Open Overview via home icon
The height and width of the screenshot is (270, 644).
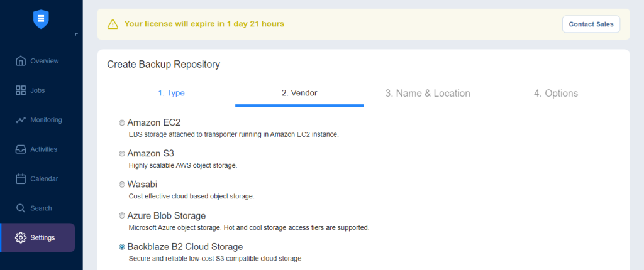pyautogui.click(x=21, y=61)
